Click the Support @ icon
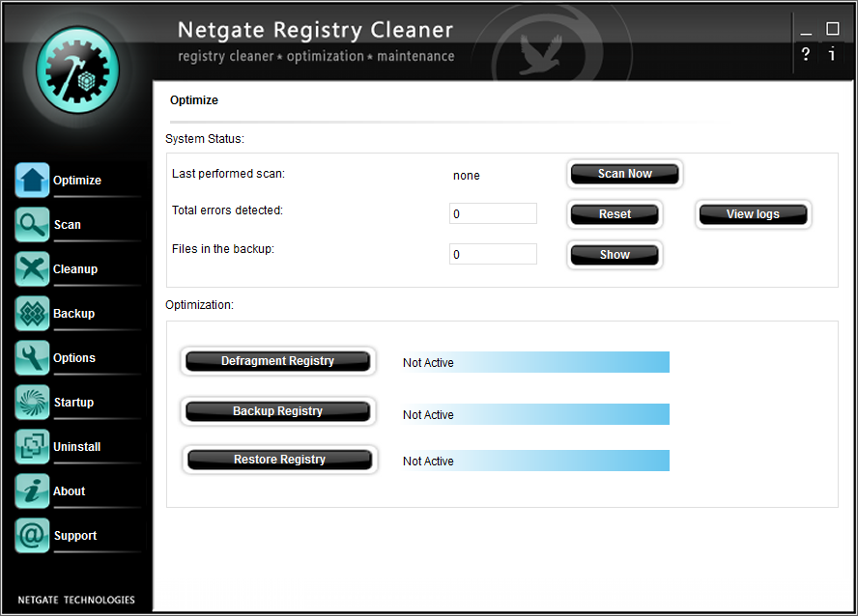This screenshot has height=616, width=858. [x=32, y=535]
